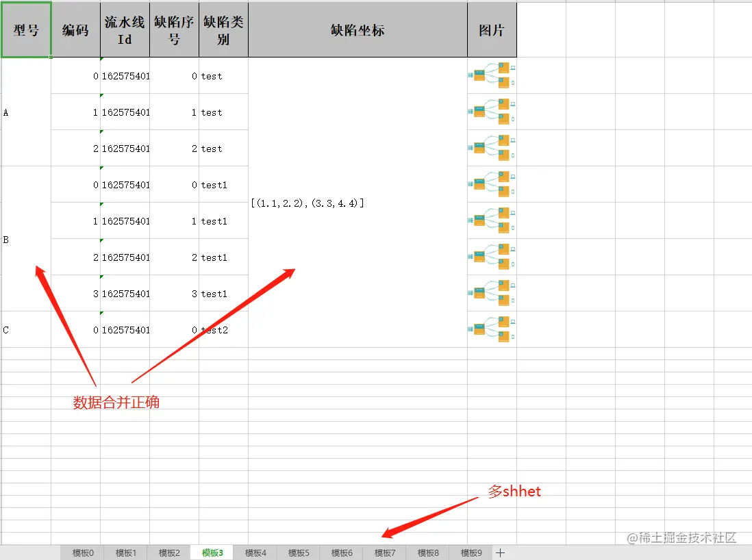This screenshot has width=752, height=560.
Task: Select the 型号 header cell
Action: point(27,29)
